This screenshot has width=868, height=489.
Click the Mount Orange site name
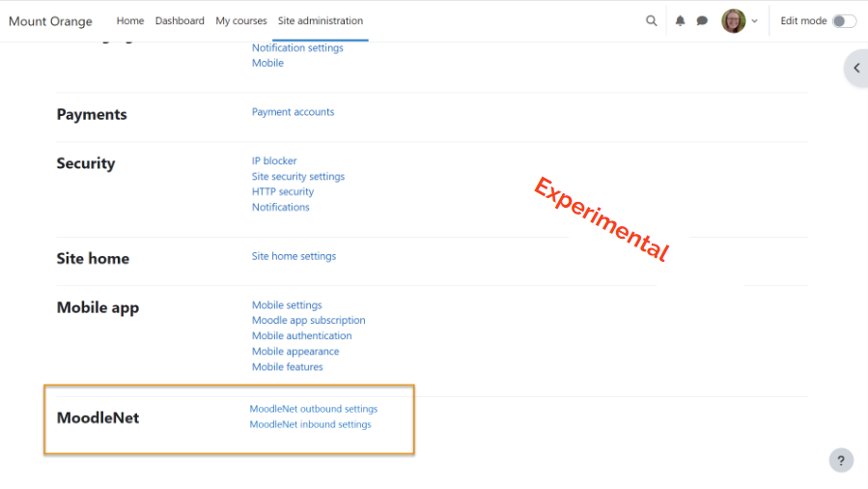[x=50, y=21]
